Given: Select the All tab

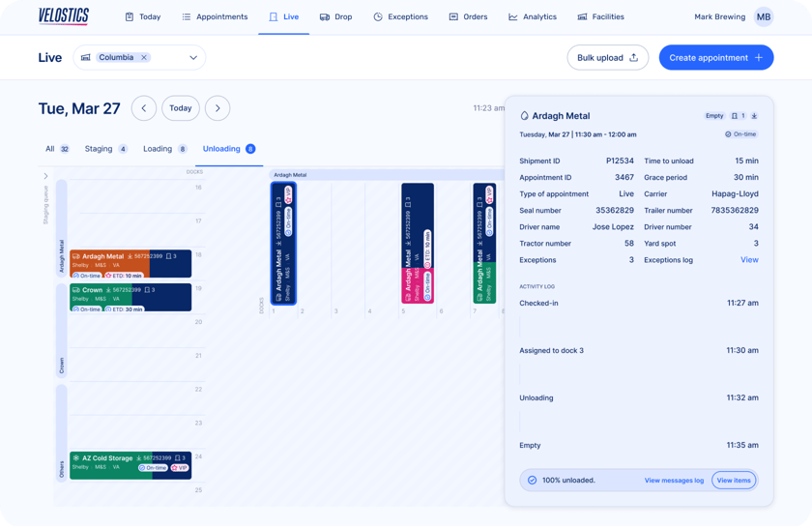Looking at the screenshot, I should pos(57,149).
